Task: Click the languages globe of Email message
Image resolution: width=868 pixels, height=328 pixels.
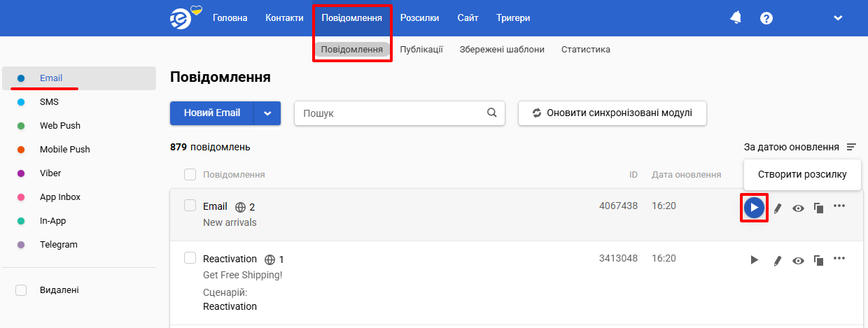Action: click(x=241, y=207)
